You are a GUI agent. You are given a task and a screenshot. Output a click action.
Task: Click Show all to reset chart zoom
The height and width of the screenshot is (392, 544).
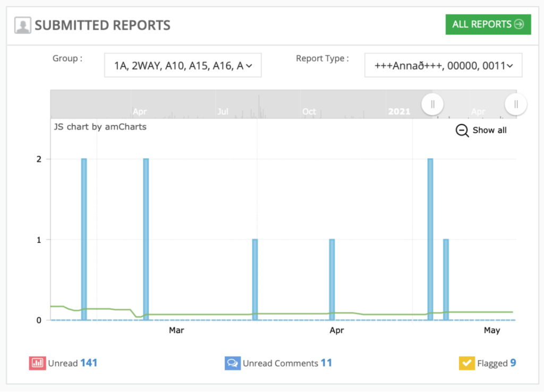489,131
